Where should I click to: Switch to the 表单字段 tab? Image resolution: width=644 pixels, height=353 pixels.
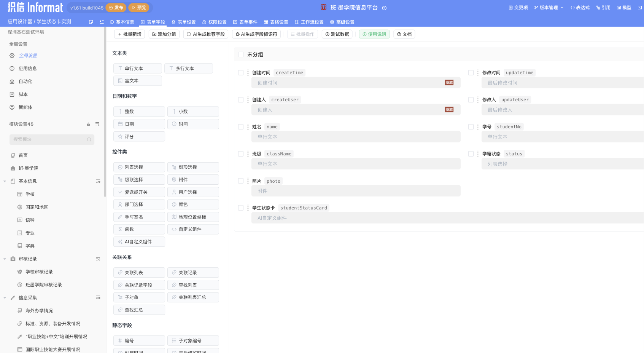(x=153, y=22)
